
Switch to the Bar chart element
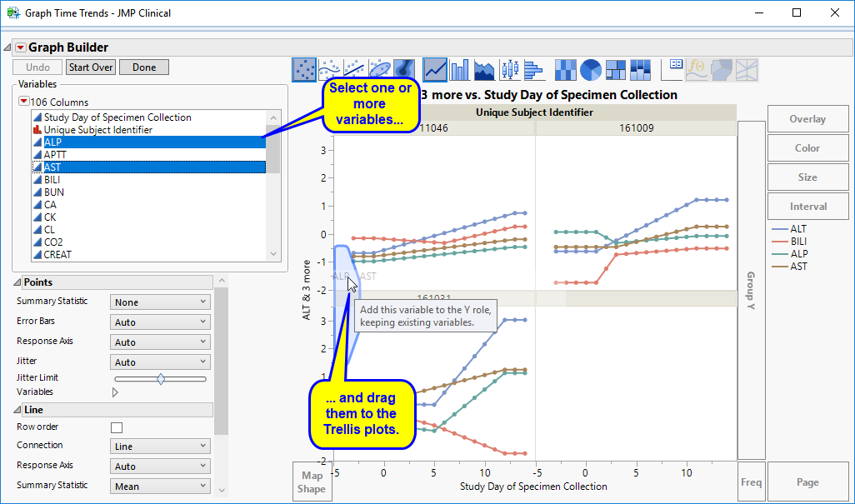tap(459, 69)
